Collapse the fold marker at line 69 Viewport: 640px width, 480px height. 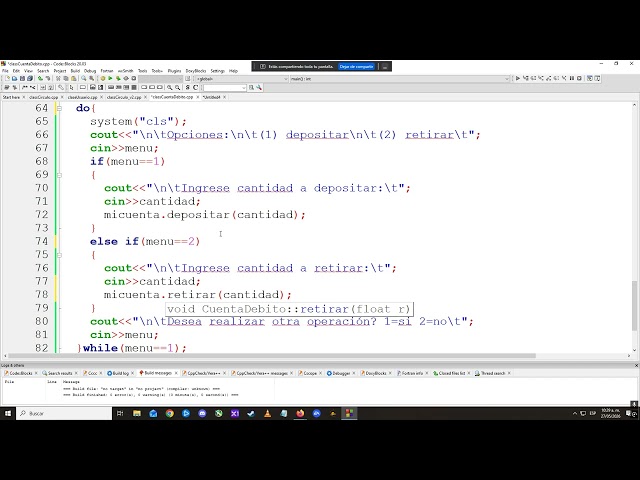59,175
